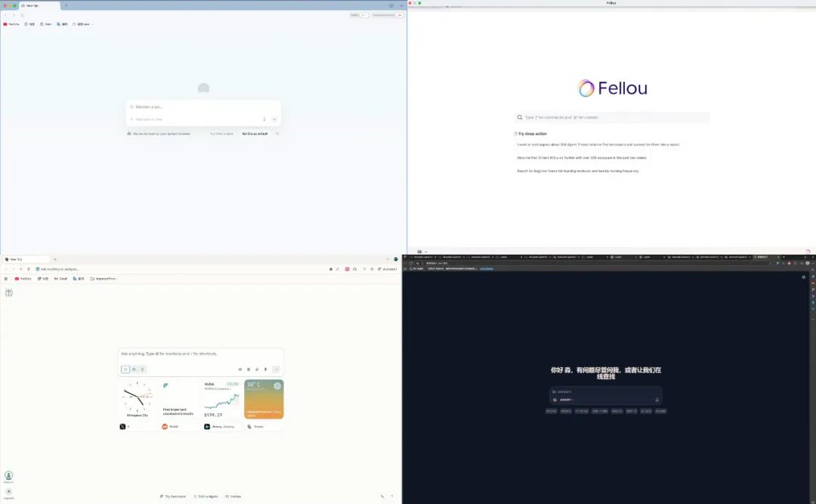
Task: Submit the query in Dia's chat box
Action: click(274, 119)
